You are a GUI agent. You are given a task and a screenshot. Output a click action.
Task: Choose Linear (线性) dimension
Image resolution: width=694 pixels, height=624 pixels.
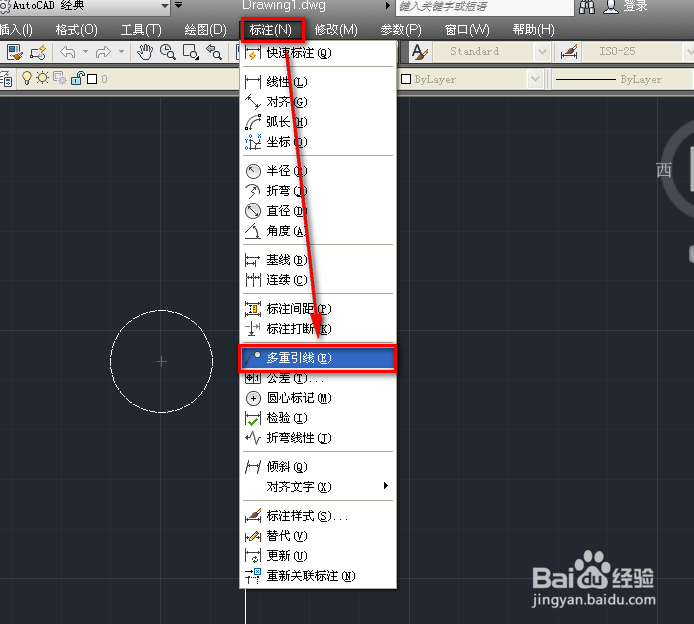click(x=318, y=82)
